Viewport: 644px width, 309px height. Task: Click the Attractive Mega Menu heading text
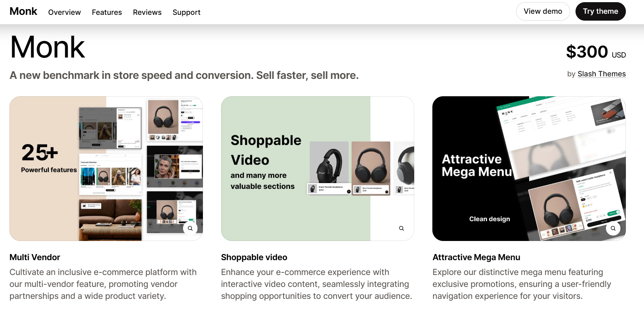(476, 257)
